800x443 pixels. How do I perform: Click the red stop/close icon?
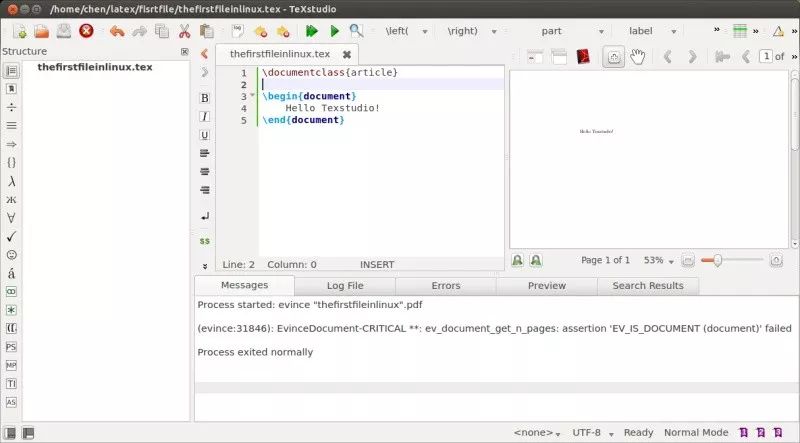pyautogui.click(x=86, y=31)
